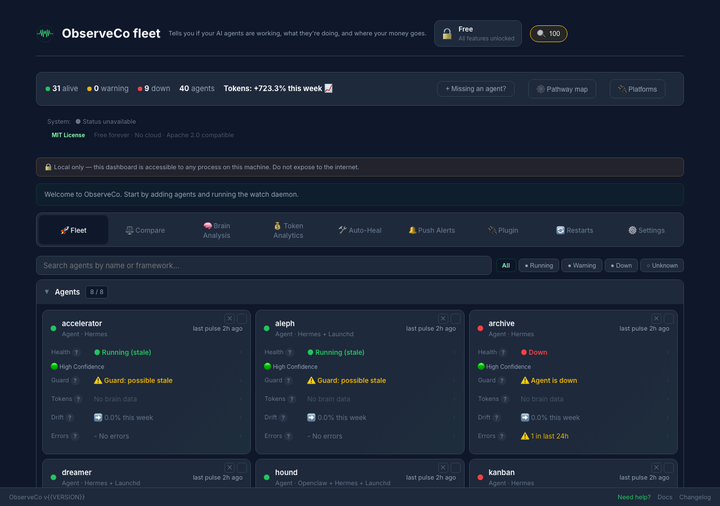
Task: Expand accelerator Health row chevron
Action: (240, 352)
